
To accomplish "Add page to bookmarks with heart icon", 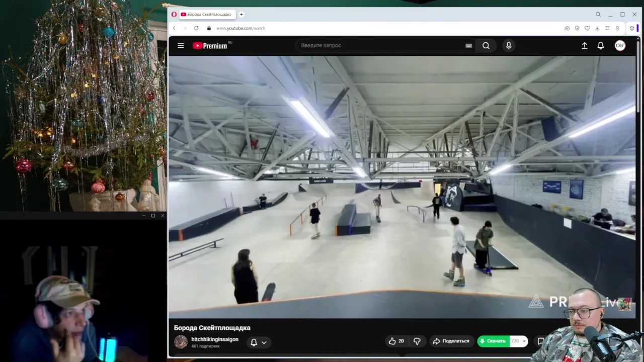I will tap(587, 28).
